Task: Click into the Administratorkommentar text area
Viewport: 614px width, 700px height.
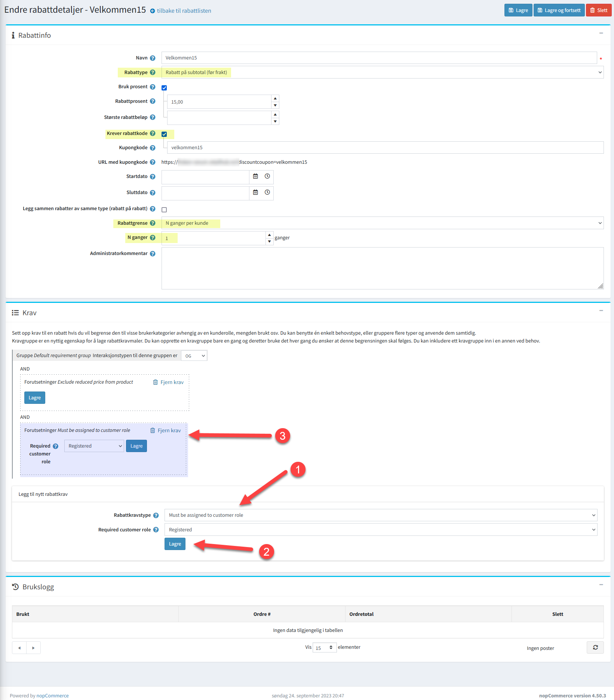Action: [x=382, y=268]
